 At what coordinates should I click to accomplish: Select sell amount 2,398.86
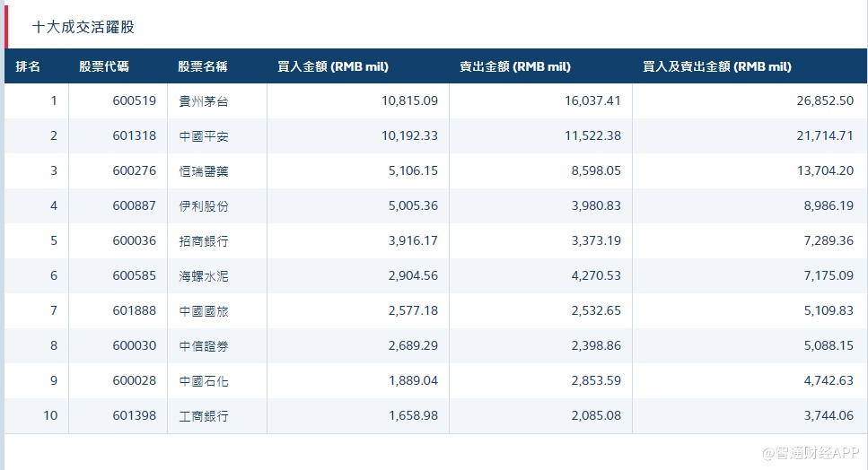(596, 345)
